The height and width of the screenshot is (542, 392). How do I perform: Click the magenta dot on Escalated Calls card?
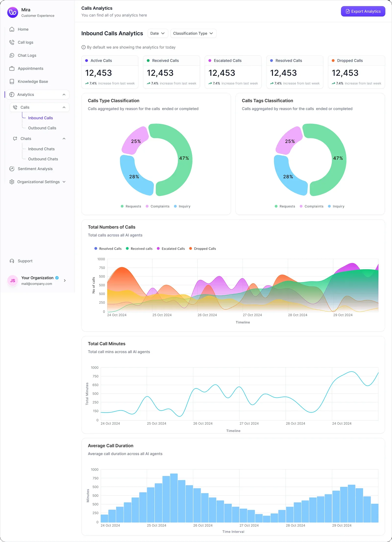[210, 61]
